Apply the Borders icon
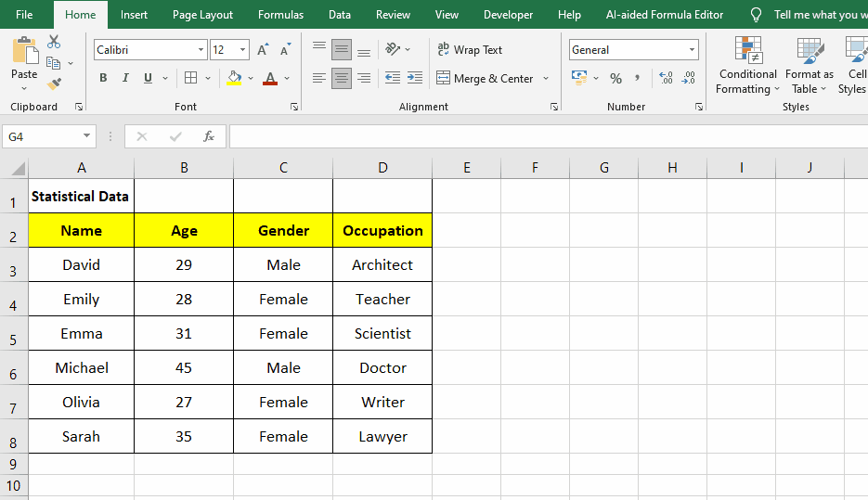868x500 pixels. [x=191, y=78]
